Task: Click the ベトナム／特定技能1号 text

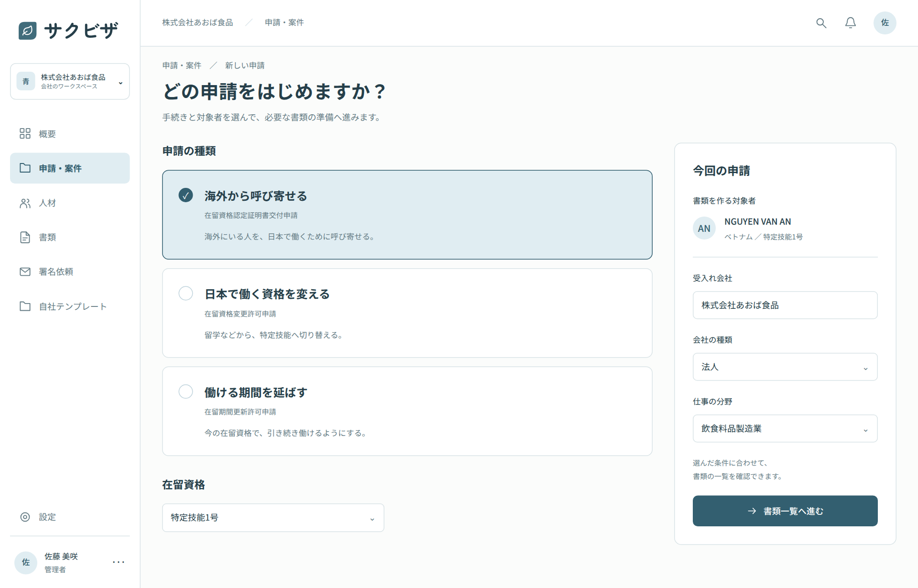Action: [764, 237]
